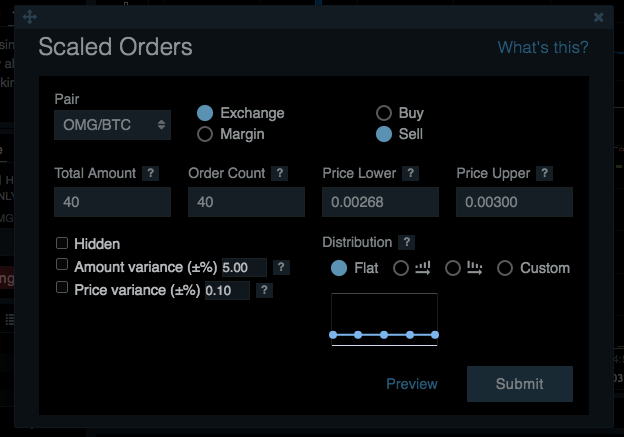Viewport: 624px width, 437px height.
Task: Click the move dialog drag handle icon
Action: click(30, 17)
